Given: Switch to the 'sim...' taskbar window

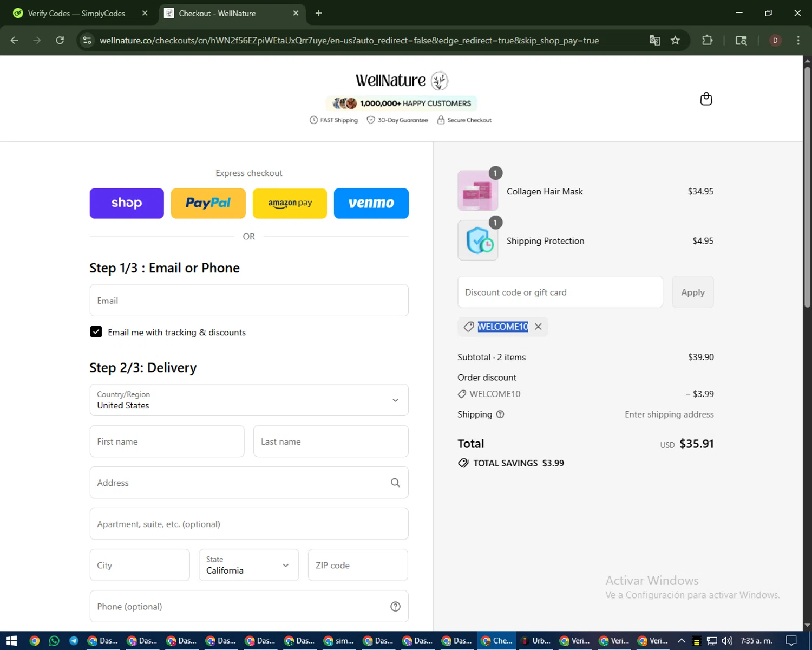Looking at the screenshot, I should tap(338, 641).
